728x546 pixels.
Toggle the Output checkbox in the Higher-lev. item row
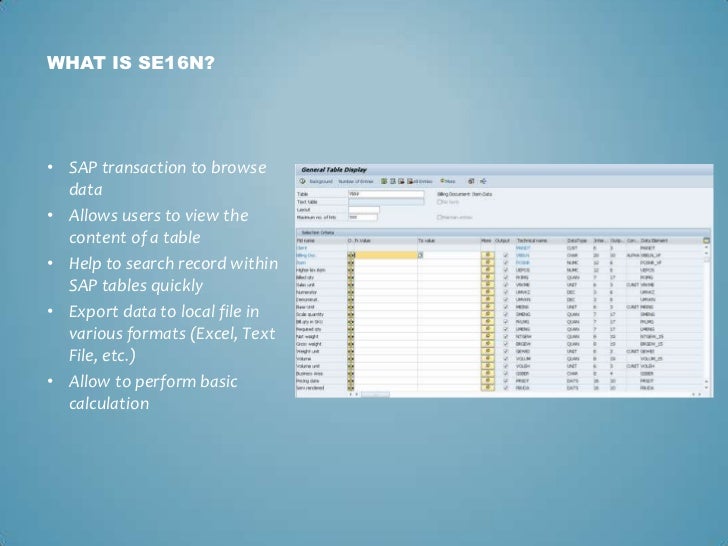506,270
